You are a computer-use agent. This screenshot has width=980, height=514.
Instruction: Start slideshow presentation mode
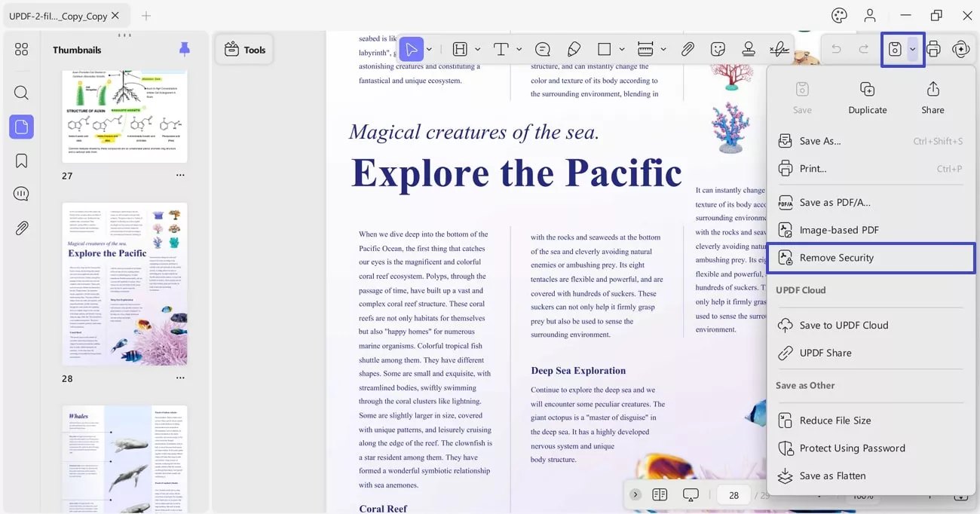point(691,495)
